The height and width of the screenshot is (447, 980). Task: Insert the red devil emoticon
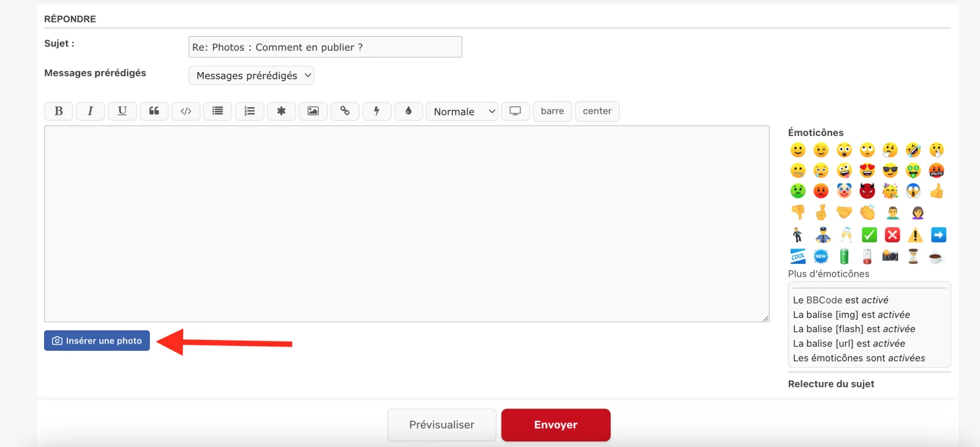[x=867, y=191]
